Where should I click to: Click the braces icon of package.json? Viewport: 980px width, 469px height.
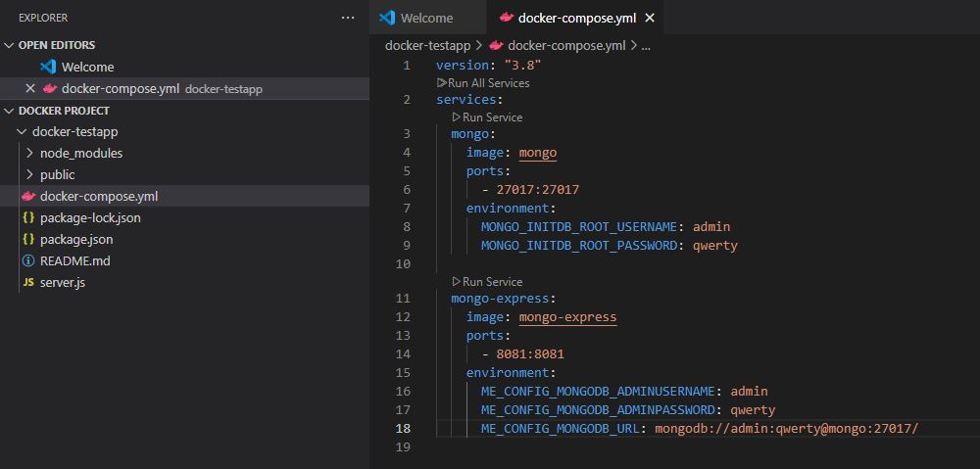coord(28,239)
